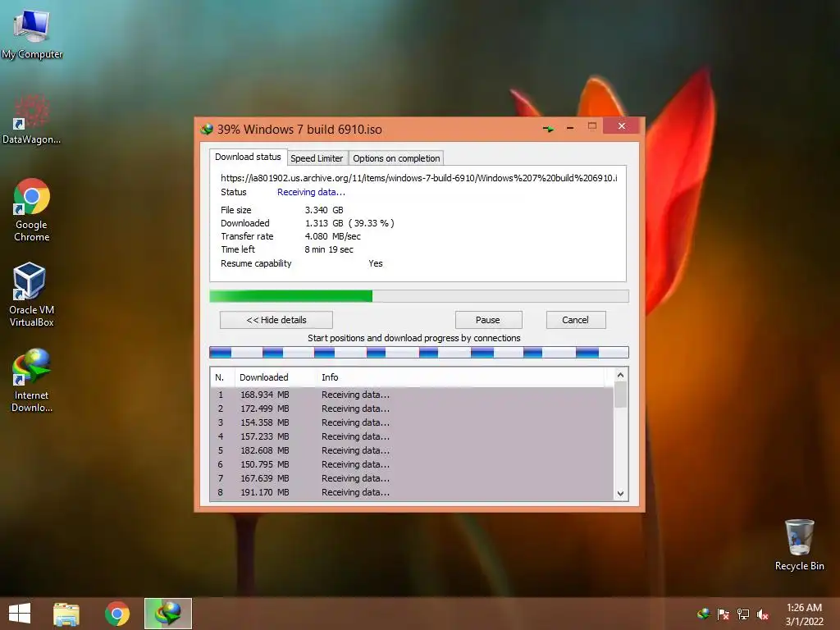The height and width of the screenshot is (630, 840).
Task: Open File Explorer from the taskbar
Action: [x=66, y=614]
